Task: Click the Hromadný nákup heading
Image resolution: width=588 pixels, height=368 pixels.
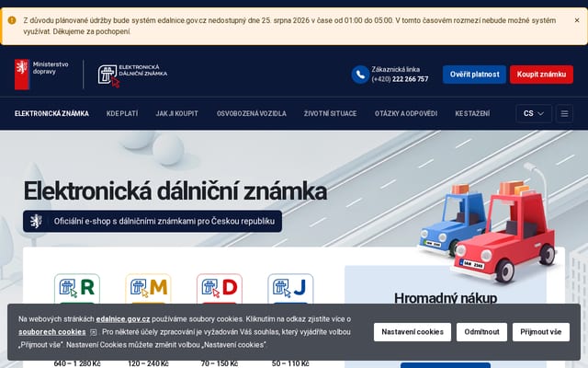Action: (x=446, y=298)
